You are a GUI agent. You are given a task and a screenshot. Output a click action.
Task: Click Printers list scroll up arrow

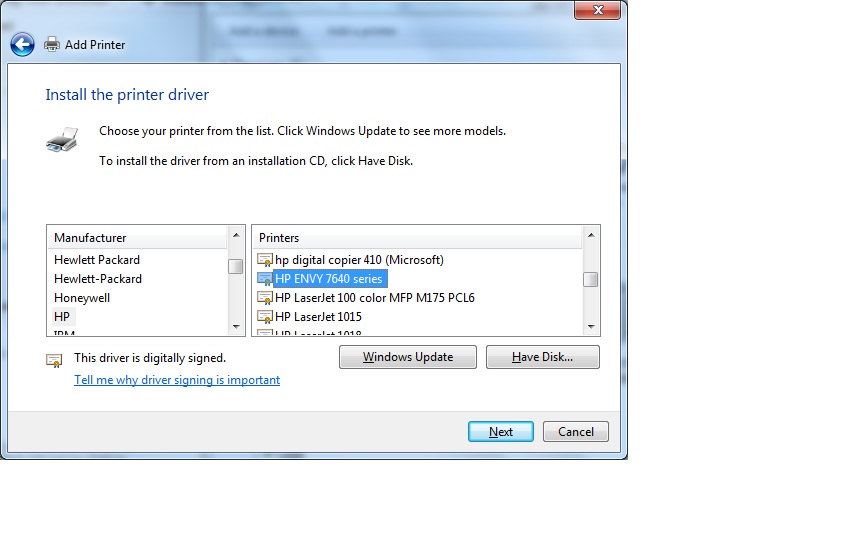pos(591,235)
